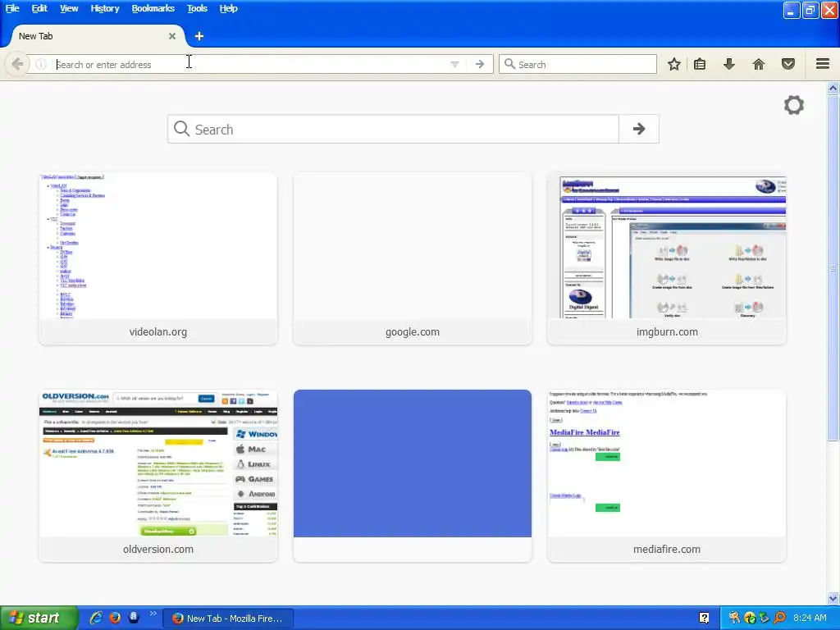
Task: Open a new tab with the plus button
Action: (x=199, y=36)
